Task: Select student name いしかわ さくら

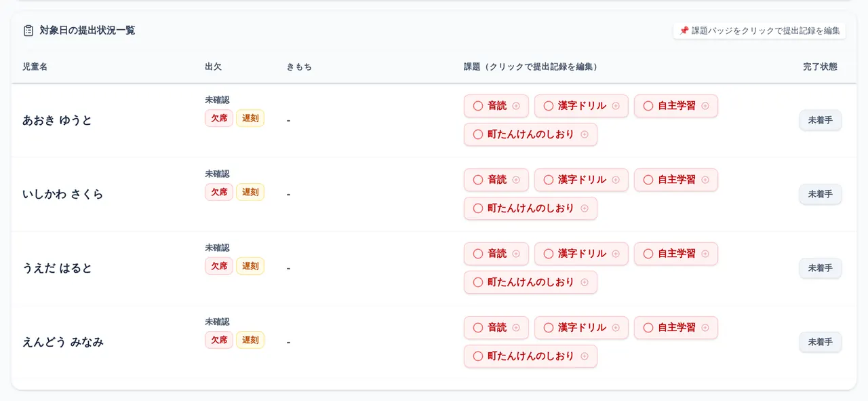Action: point(62,194)
